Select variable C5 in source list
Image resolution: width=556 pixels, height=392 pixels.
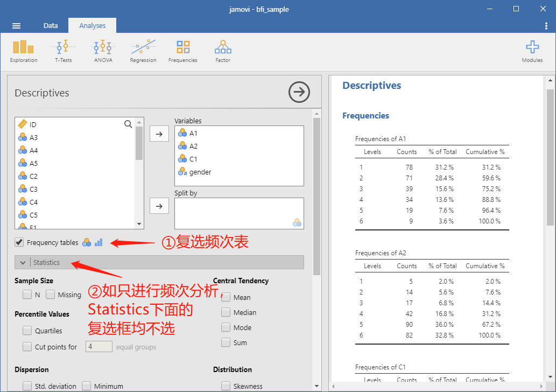click(x=75, y=215)
